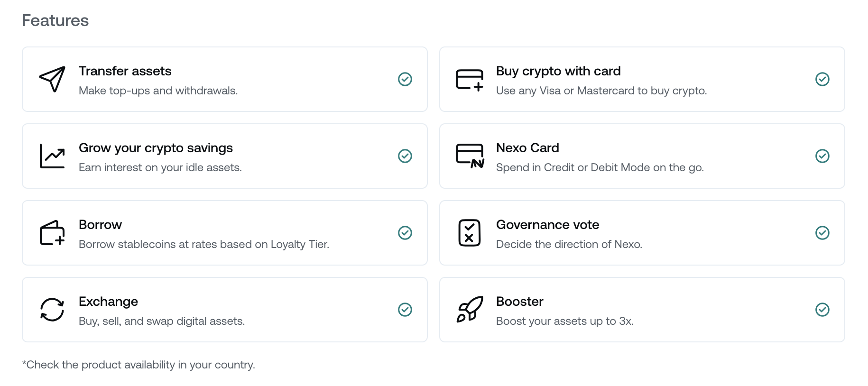868x386 pixels.
Task: Click the Nexo Card icon
Action: point(470,156)
